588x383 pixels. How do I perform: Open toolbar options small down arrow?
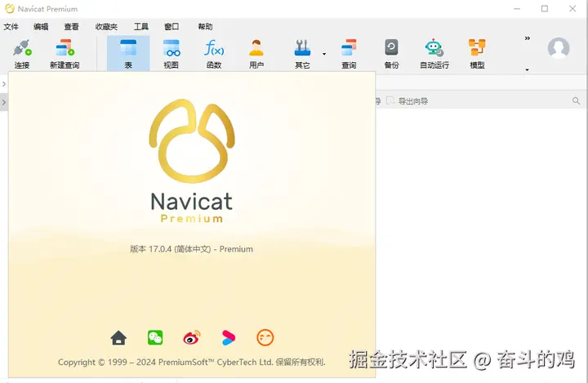click(528, 69)
